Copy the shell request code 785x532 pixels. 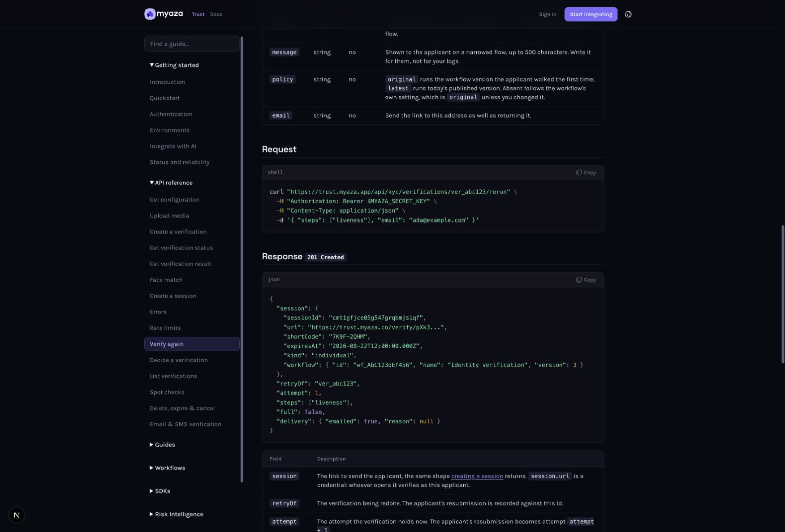click(x=586, y=172)
